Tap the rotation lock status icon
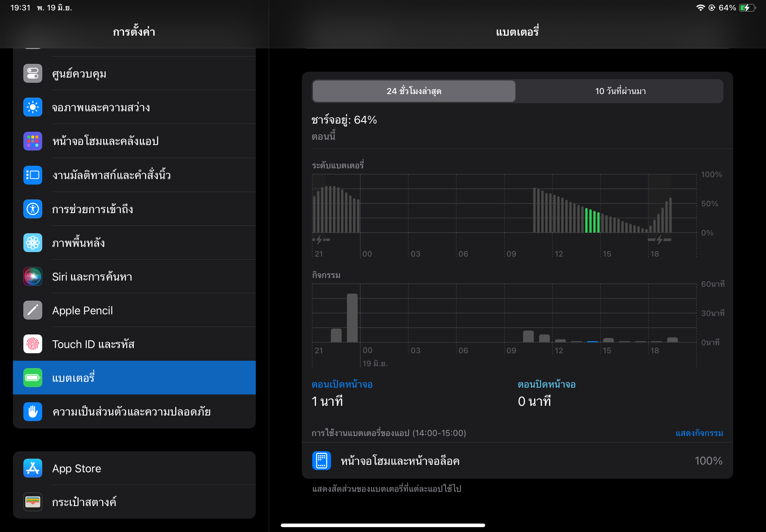 pos(711,8)
